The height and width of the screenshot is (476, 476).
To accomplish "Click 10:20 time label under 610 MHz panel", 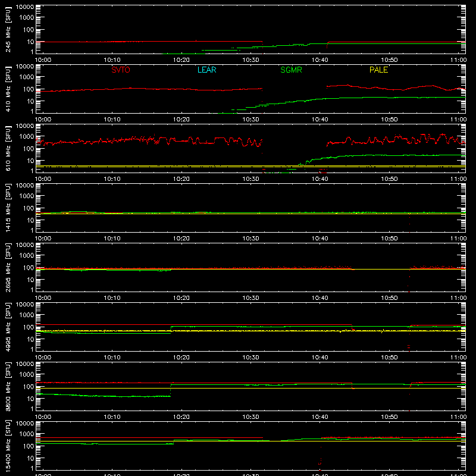I will [181, 179].
